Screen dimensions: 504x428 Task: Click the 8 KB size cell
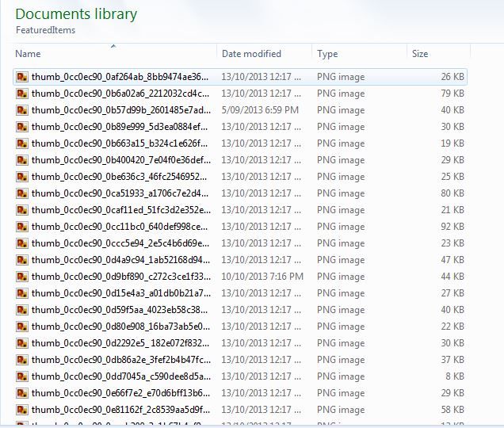click(455, 376)
